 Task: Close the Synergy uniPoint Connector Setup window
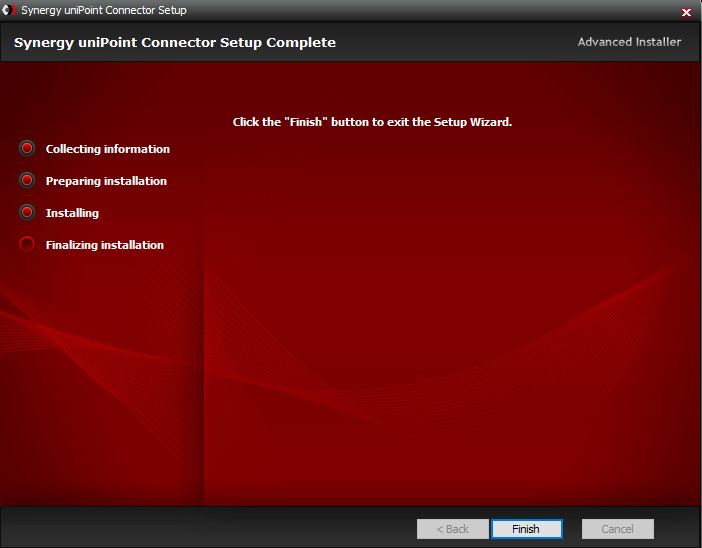[686, 13]
